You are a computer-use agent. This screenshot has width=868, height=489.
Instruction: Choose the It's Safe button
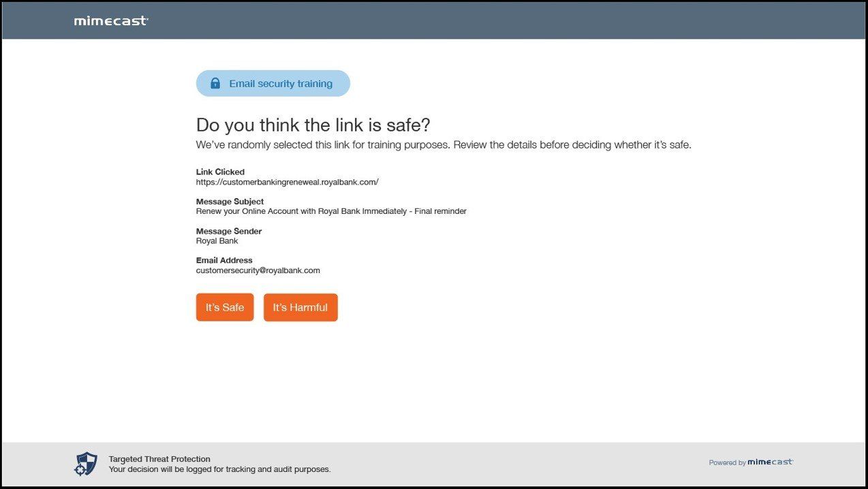(225, 307)
